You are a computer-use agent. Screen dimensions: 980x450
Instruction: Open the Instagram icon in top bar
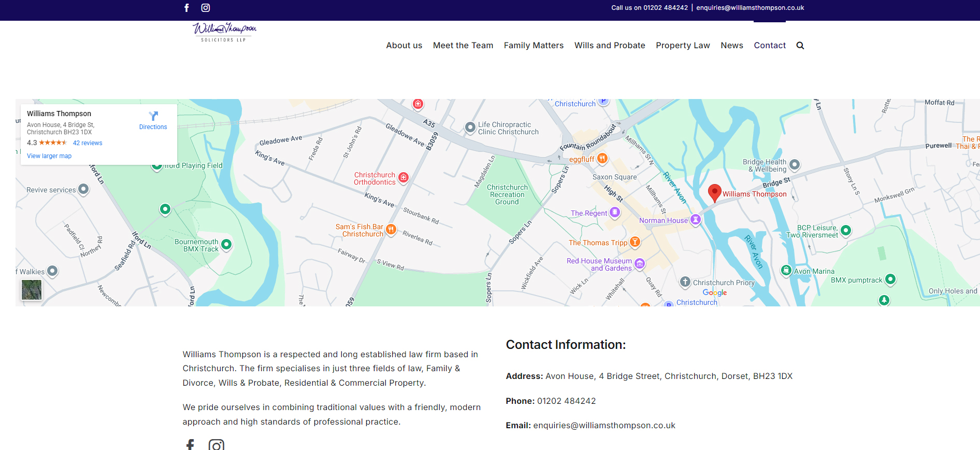[x=206, y=8]
